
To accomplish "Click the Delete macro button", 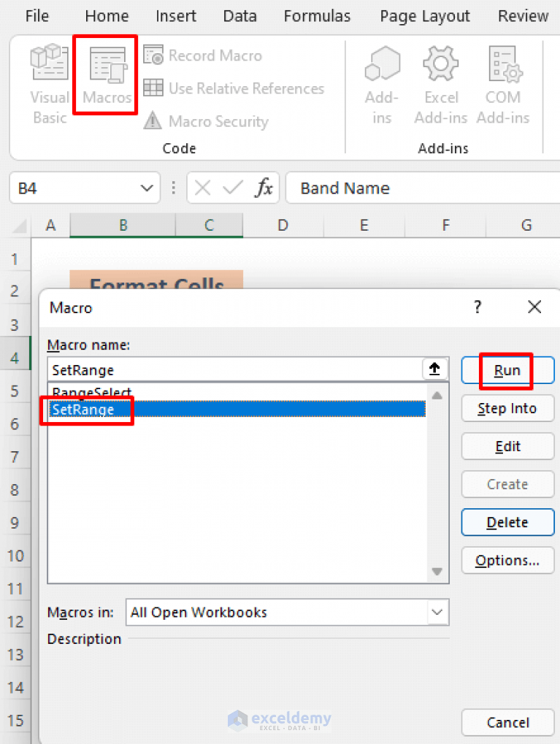I will coord(507,522).
